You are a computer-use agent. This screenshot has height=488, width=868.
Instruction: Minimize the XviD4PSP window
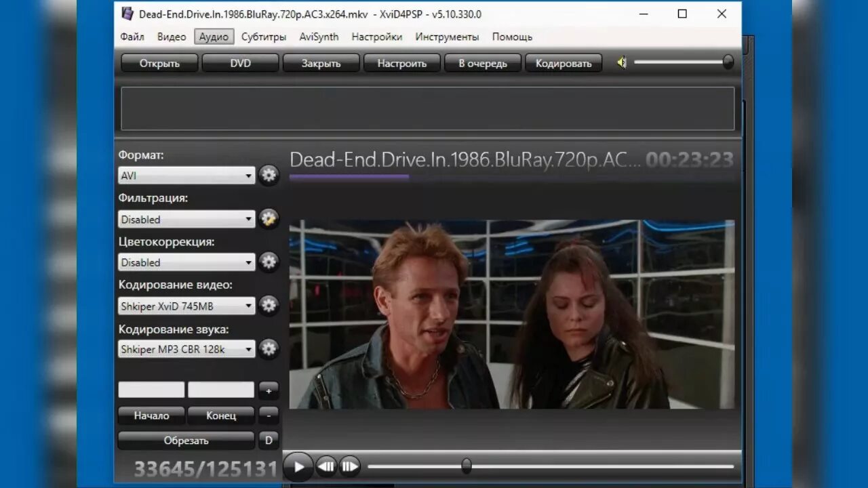[643, 14]
